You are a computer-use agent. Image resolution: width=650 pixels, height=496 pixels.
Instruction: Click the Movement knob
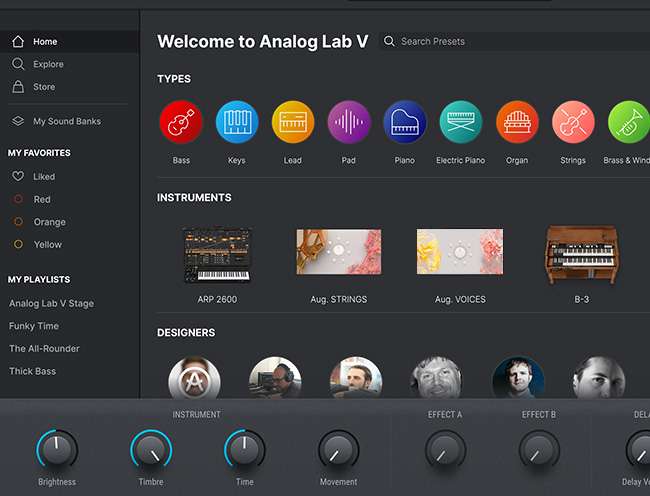coord(339,450)
